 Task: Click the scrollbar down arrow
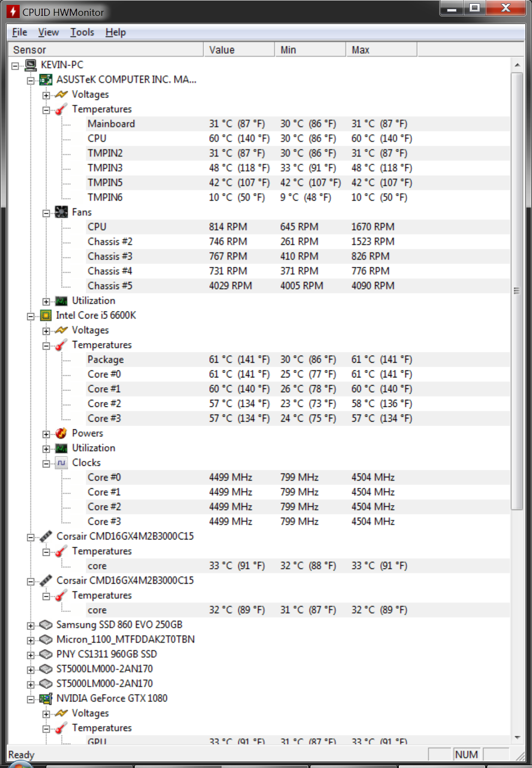click(517, 737)
